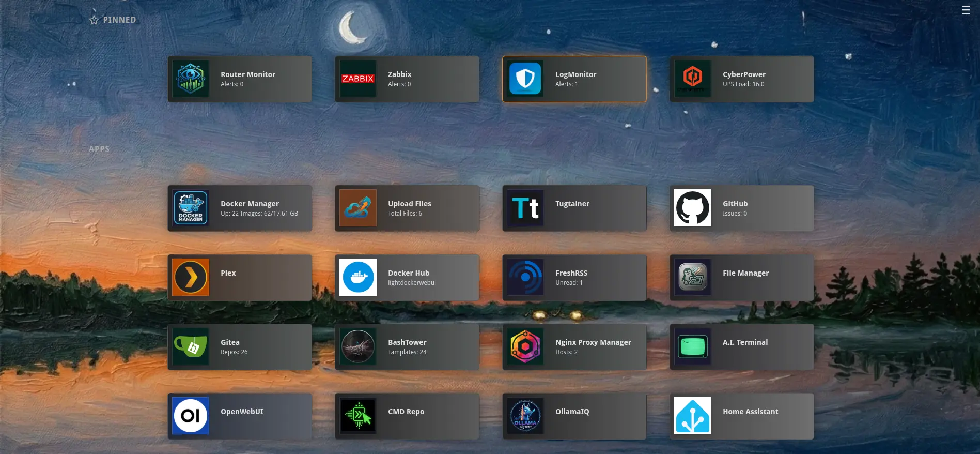Click 'Repos: 26' under Gitea
This screenshot has height=454, width=980.
pos(234,352)
